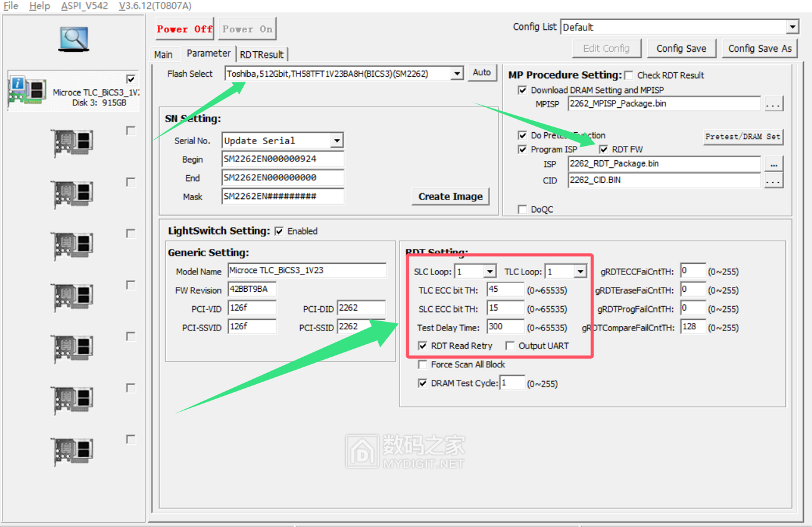The image size is (812, 527).
Task: Click the gRDTProgFailCntTH value field
Action: (x=693, y=308)
